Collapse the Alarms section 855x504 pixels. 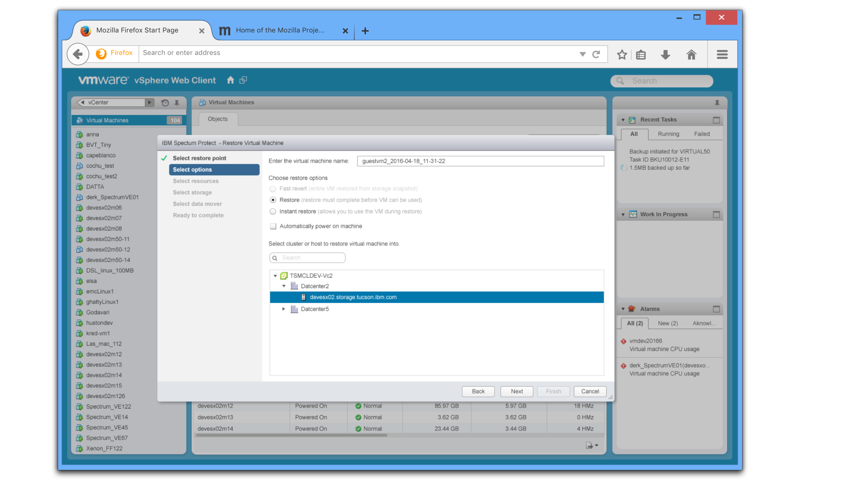[x=623, y=309]
